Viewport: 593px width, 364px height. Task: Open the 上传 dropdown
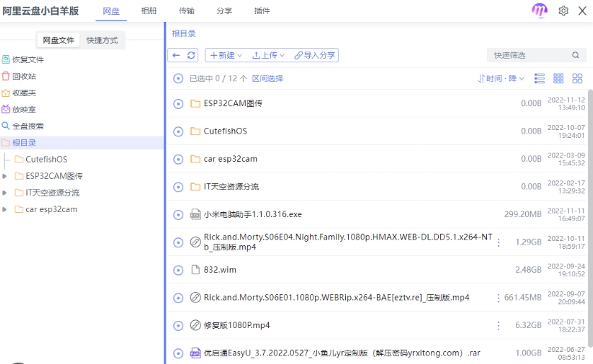click(268, 55)
